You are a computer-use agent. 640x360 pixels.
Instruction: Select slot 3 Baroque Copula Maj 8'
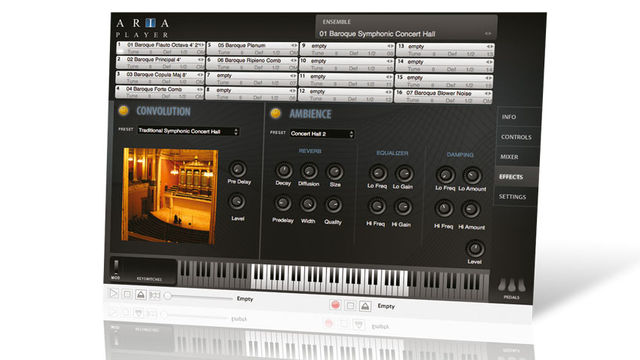pos(160,78)
